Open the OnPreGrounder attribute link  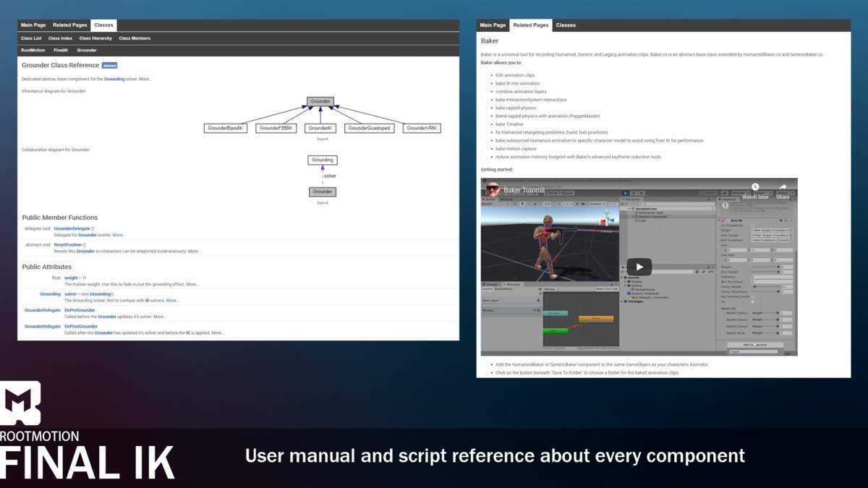pyautogui.click(x=80, y=310)
